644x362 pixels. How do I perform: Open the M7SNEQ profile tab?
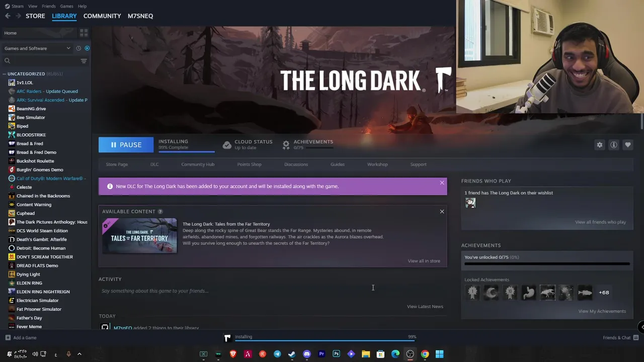[x=140, y=16]
